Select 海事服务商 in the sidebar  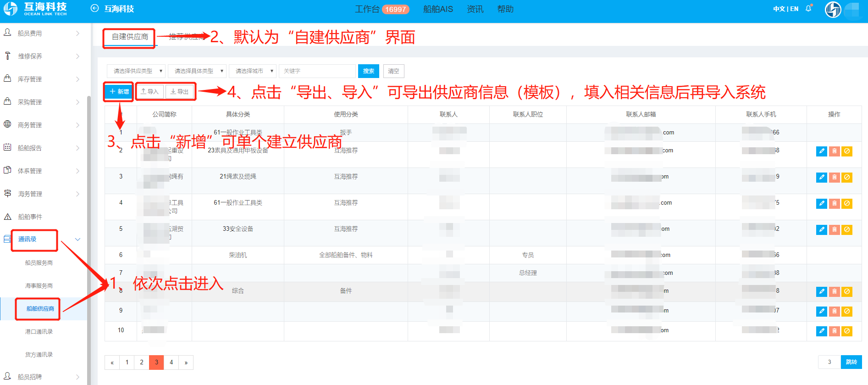pyautogui.click(x=39, y=285)
